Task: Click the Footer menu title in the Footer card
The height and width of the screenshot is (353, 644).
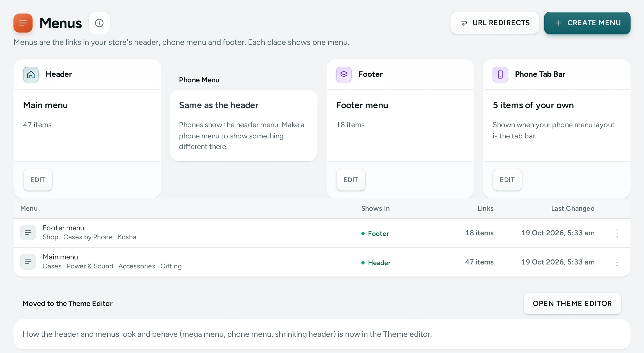Action: point(362,105)
